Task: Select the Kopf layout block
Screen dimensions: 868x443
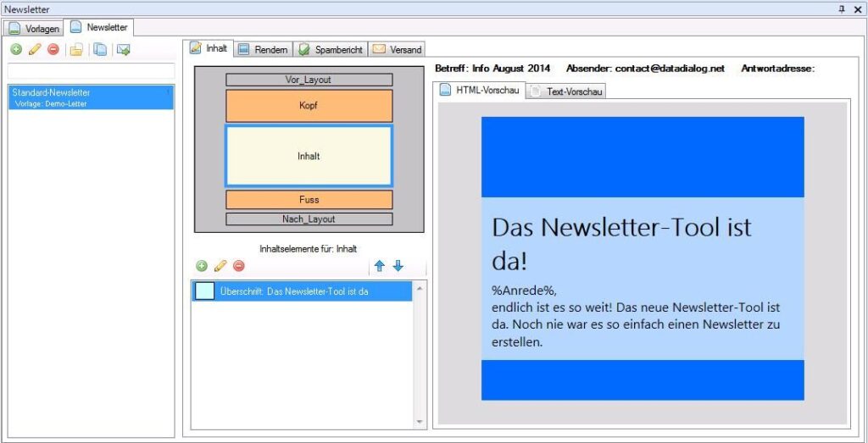Action: click(x=309, y=106)
